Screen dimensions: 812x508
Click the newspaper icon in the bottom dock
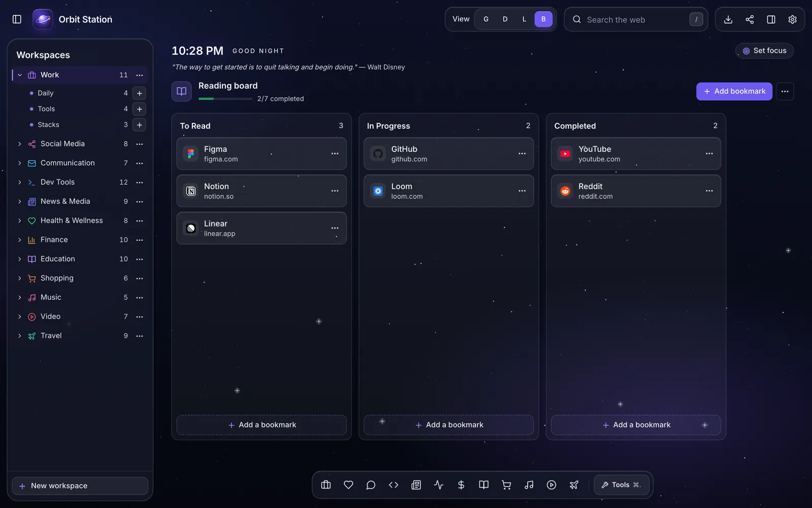point(416,485)
